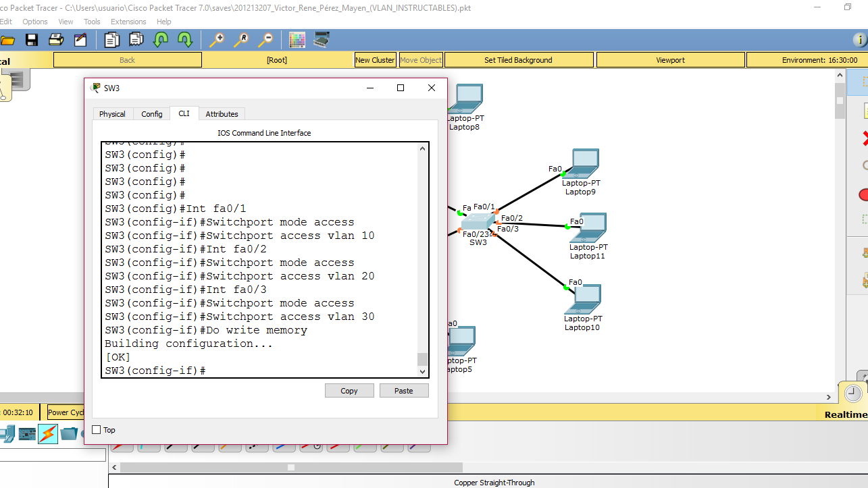Screen dimensions: 868x488
Task: Click the CLI terminal scrollbar thumb
Action: (423, 359)
